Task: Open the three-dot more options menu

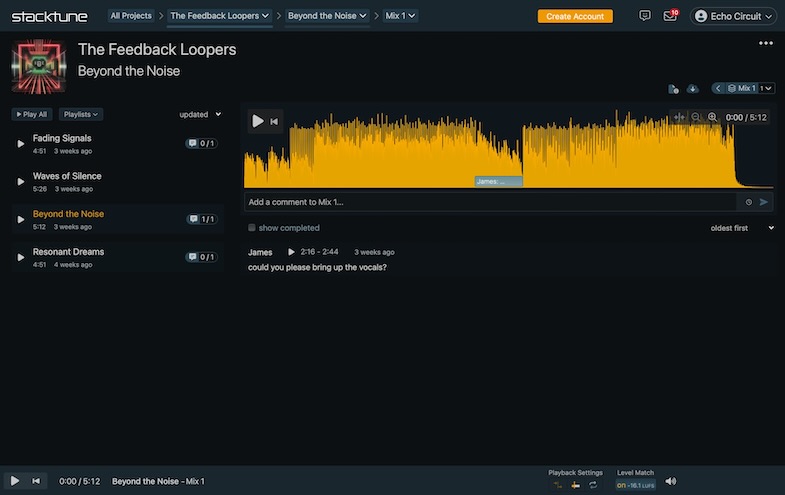Action: (765, 44)
